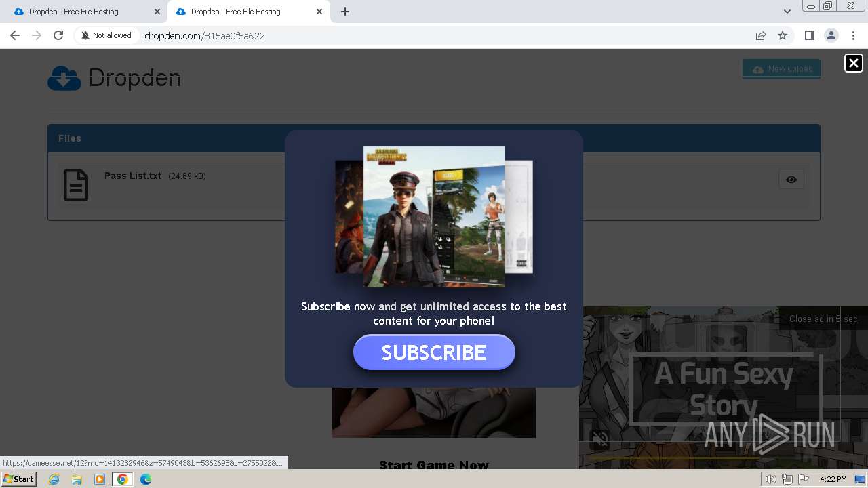Open the browser side panel

tap(809, 35)
